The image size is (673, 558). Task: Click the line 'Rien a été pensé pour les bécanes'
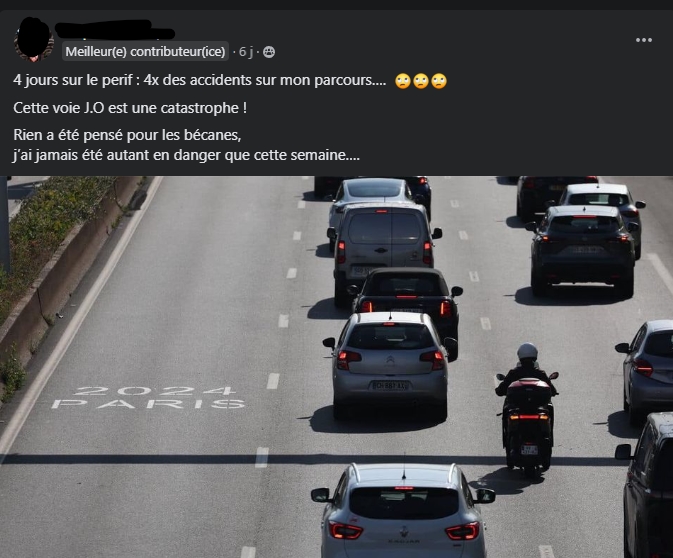pyautogui.click(x=127, y=135)
